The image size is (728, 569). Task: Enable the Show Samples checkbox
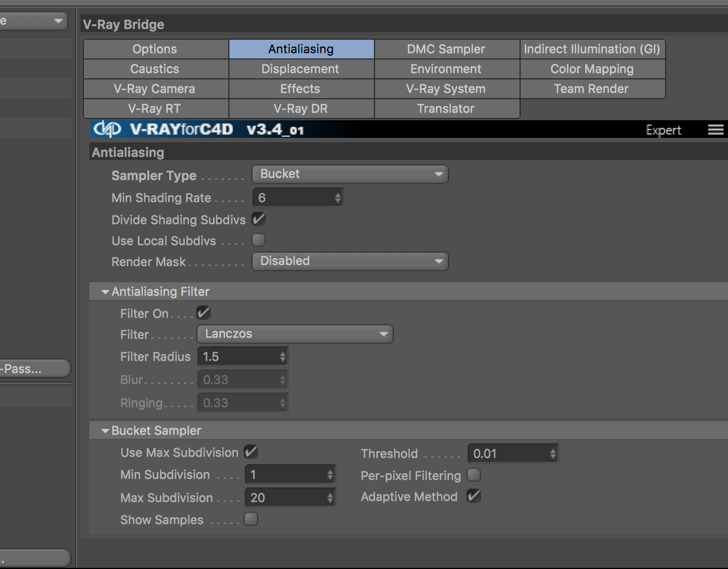click(x=251, y=519)
